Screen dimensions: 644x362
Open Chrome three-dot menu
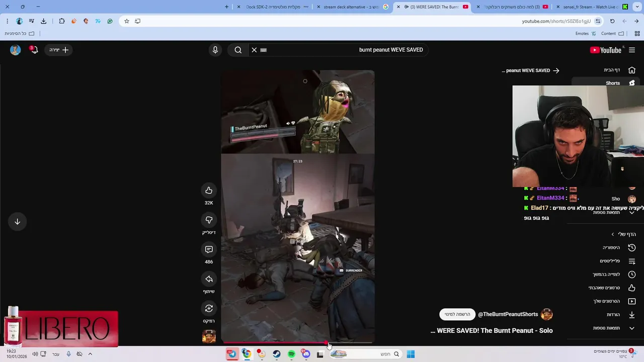[x=7, y=21]
